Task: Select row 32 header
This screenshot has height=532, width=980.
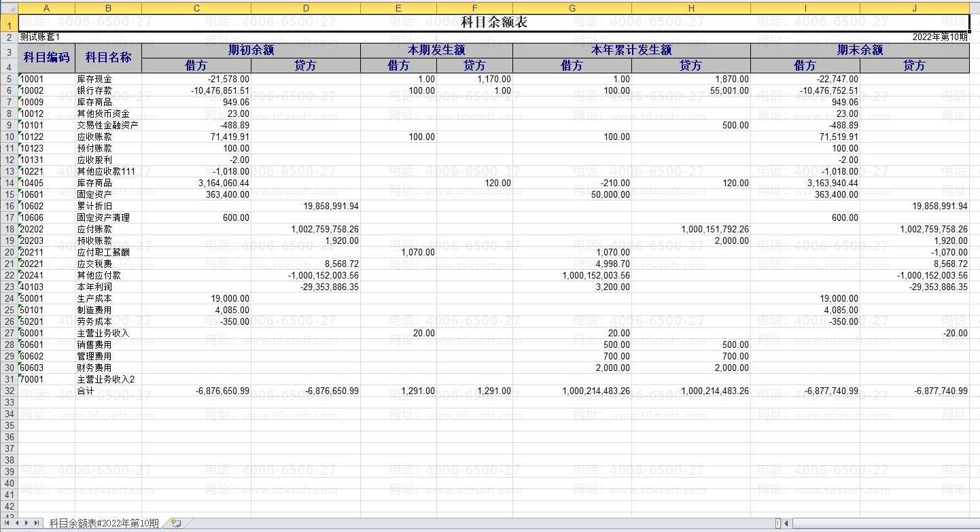Action: pos(9,391)
